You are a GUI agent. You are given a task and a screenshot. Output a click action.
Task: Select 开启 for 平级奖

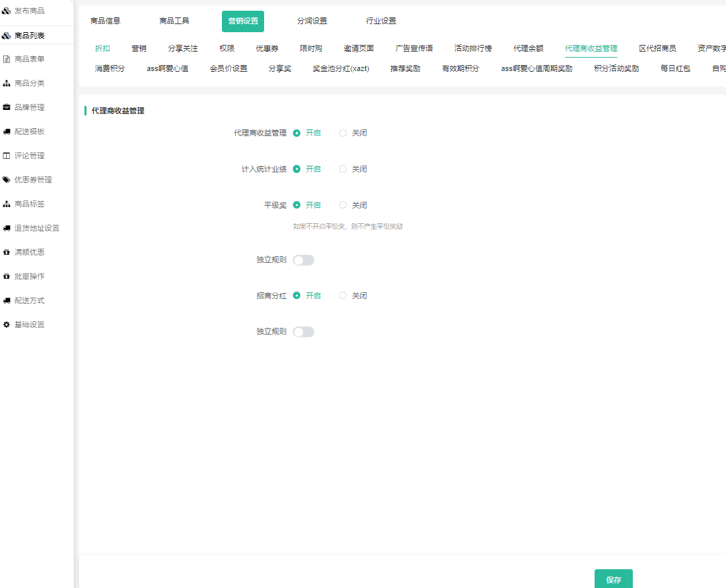click(x=297, y=204)
